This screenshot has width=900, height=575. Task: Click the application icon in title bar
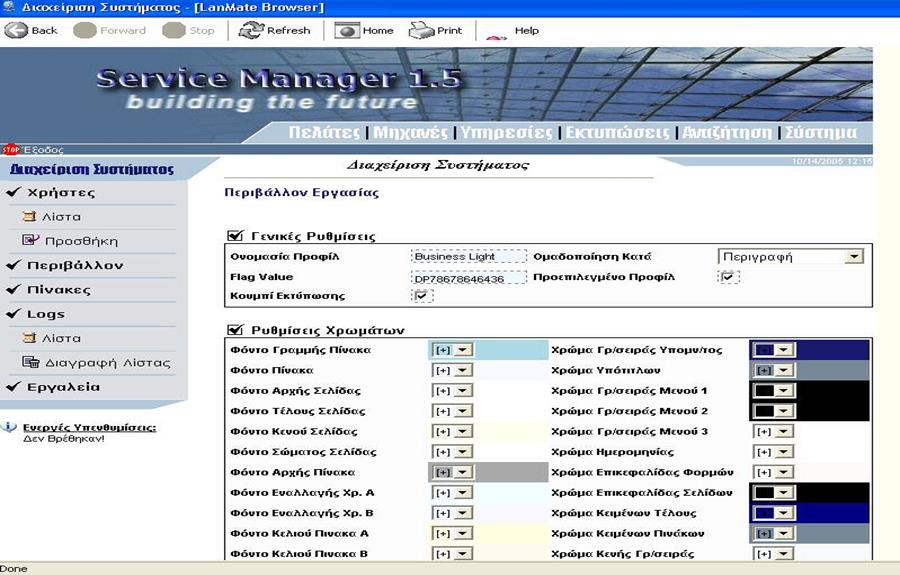pyautogui.click(x=8, y=7)
